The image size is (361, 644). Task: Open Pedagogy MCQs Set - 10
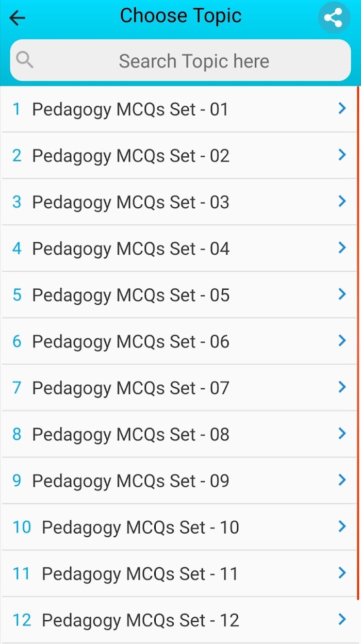179,527
